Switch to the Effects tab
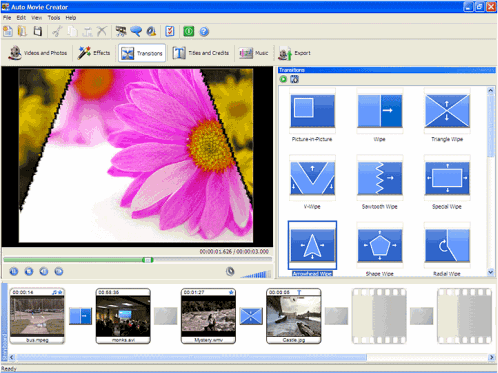 (x=94, y=53)
